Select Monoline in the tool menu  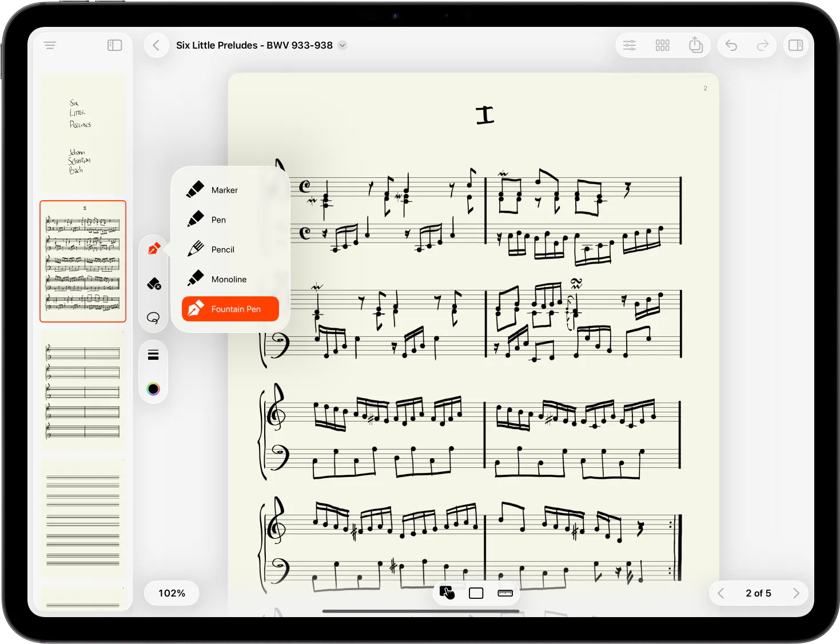[x=230, y=279]
